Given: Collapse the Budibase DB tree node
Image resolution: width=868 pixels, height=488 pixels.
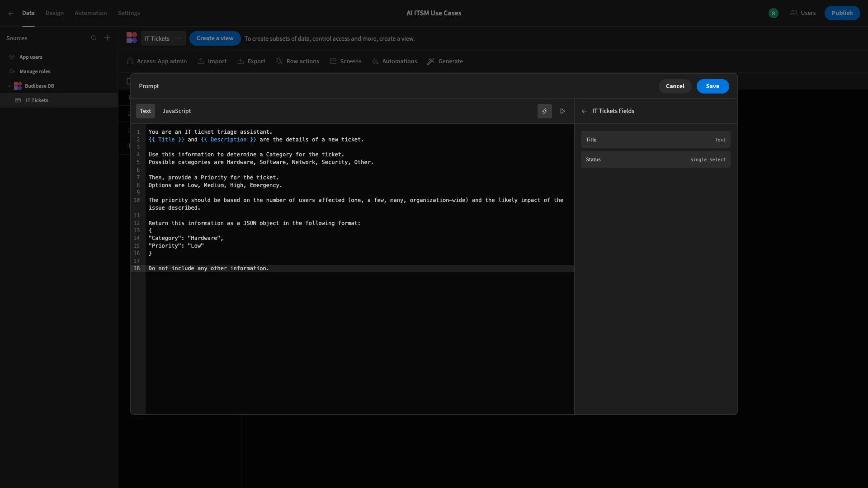Looking at the screenshot, I should coord(9,86).
